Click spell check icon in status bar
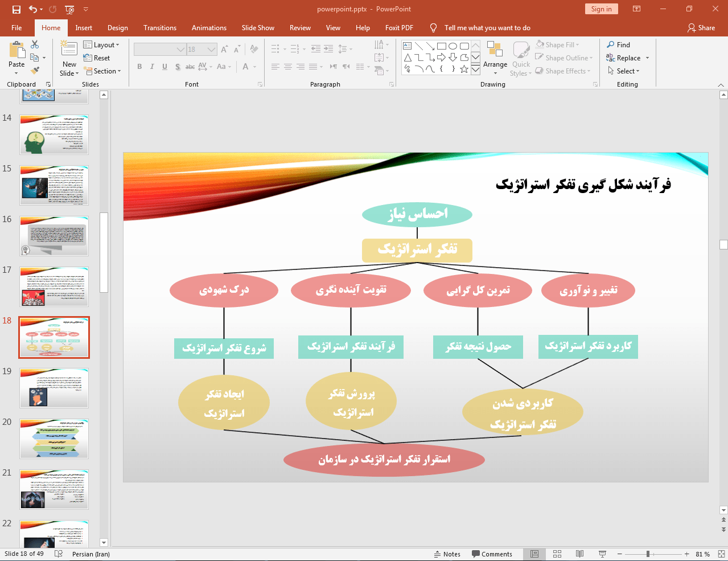This screenshot has width=728, height=561. (59, 554)
